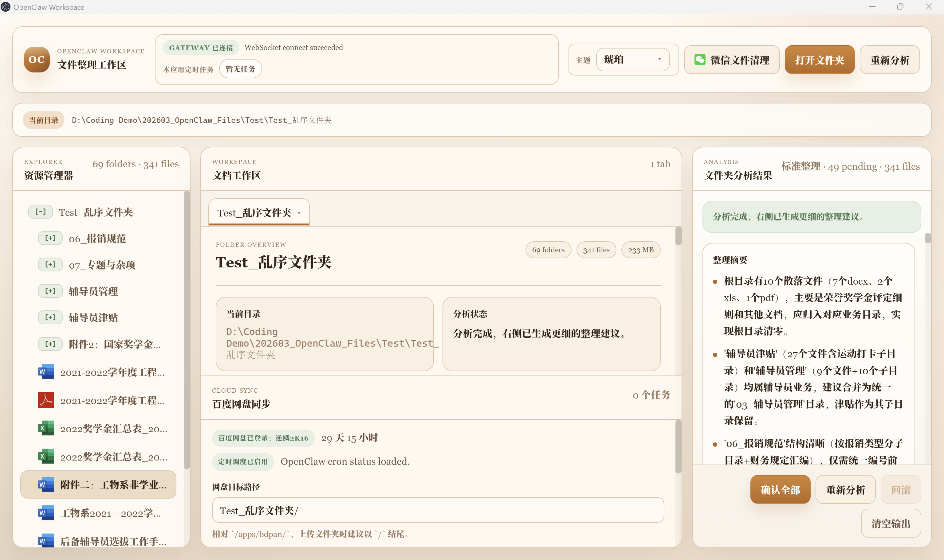This screenshot has height=560, width=944.
Task: Click the 清空输出 button
Action: coord(891,523)
